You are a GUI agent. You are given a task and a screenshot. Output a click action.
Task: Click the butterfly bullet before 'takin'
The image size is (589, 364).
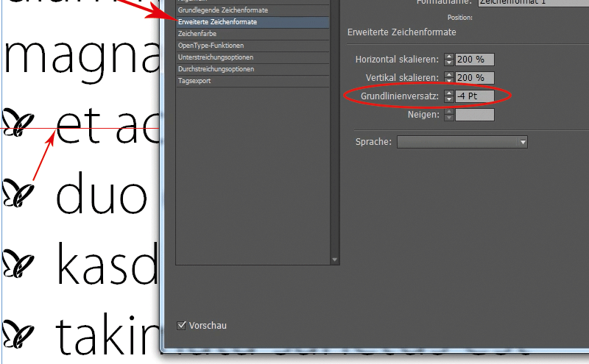[18, 334]
